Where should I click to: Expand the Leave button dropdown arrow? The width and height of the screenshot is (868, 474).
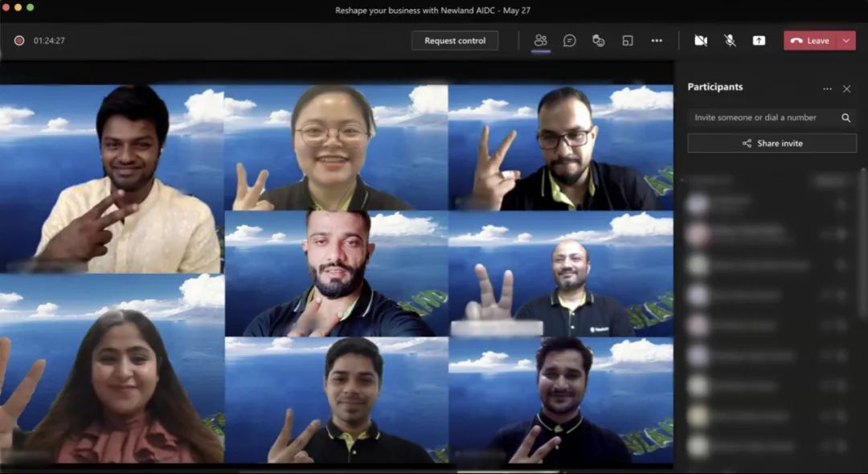(846, 40)
